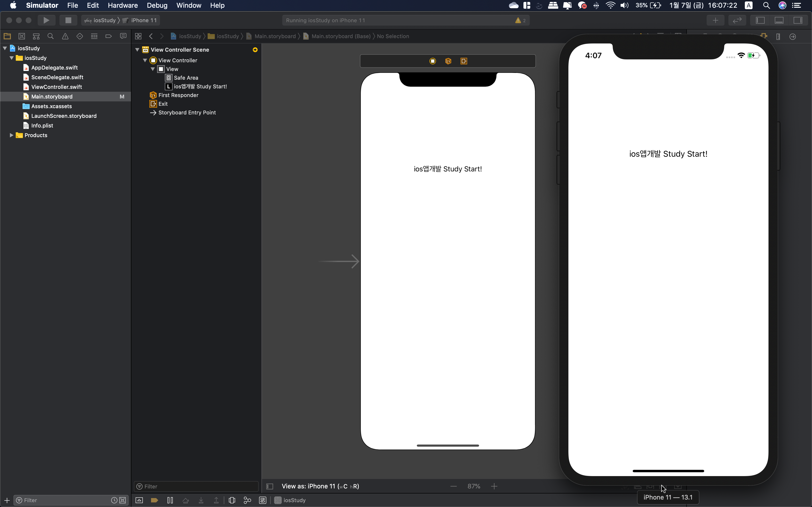Toggle the Inspectors panel visibility button
Viewport: 812px width, 507px height.
(797, 20)
